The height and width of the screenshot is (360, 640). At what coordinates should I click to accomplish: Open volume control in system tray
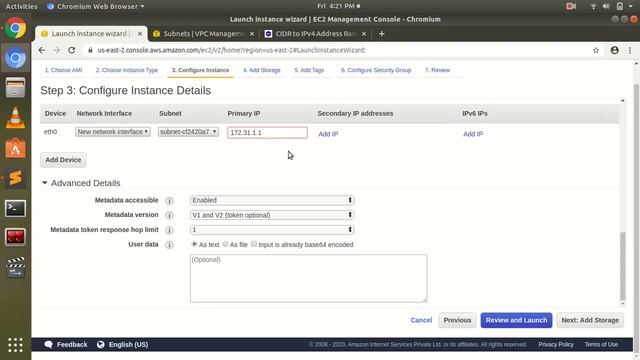click(x=606, y=6)
